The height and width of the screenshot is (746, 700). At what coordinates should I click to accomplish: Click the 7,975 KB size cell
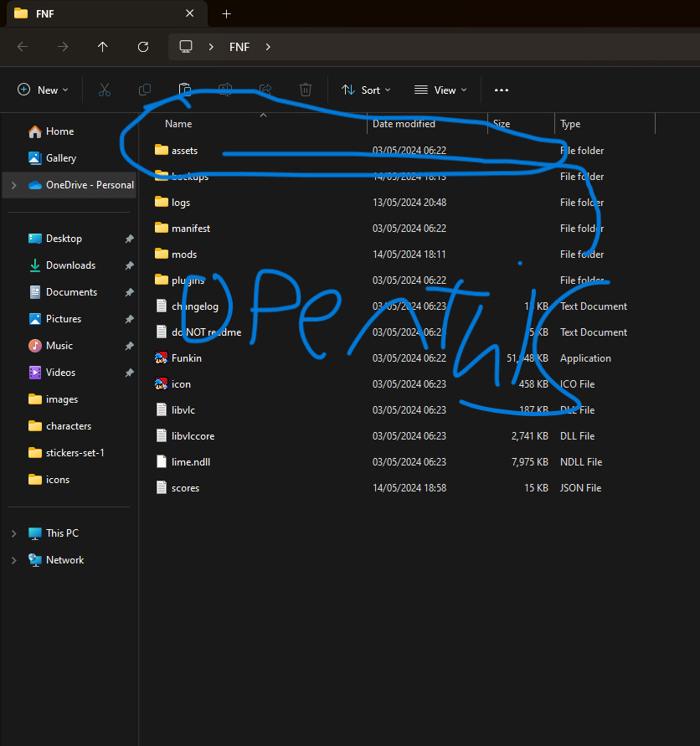point(530,462)
